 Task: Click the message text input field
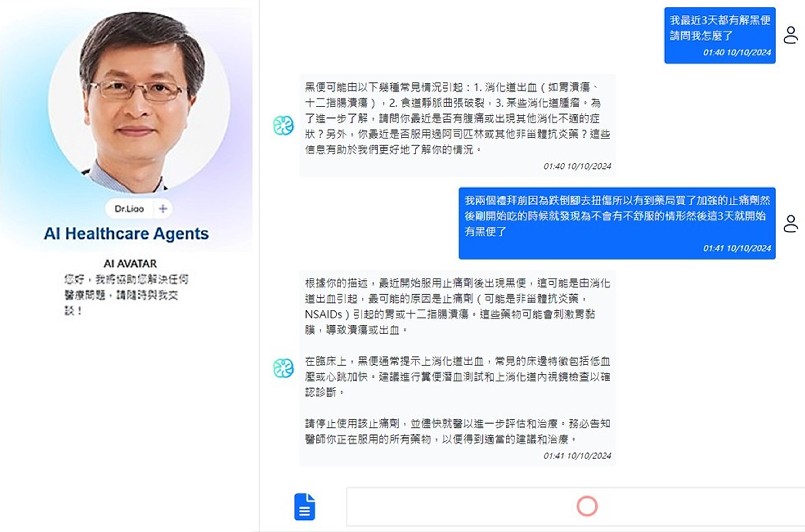576,507
